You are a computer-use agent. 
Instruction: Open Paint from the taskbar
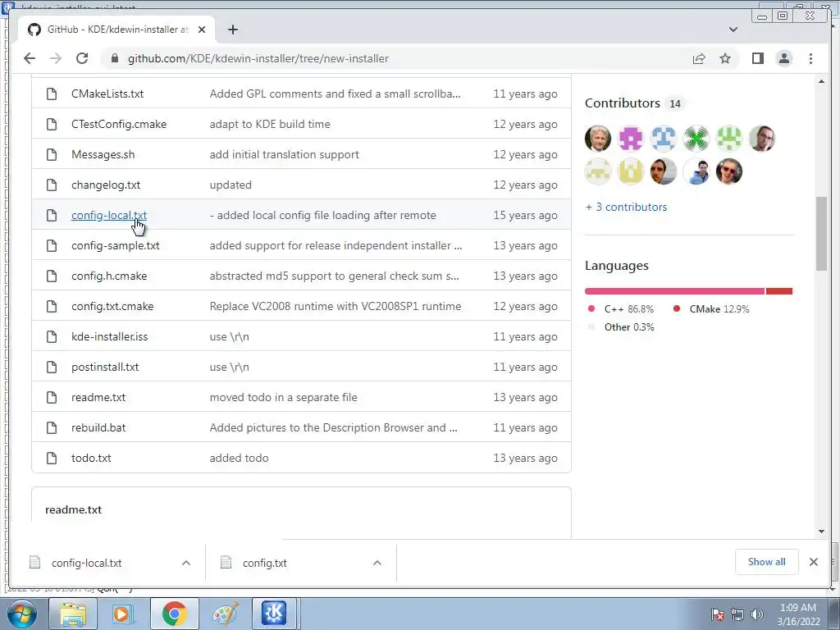(x=225, y=614)
